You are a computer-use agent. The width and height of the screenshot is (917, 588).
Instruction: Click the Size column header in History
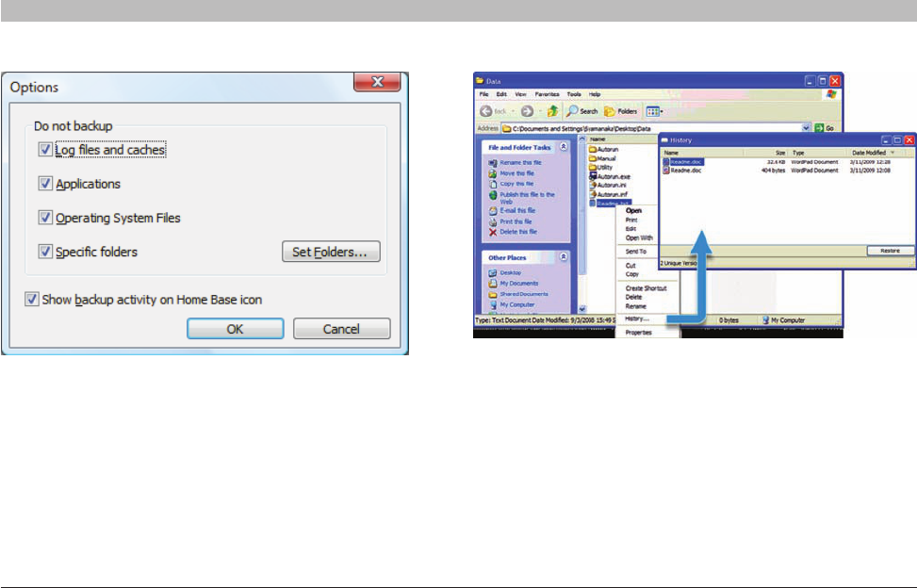click(765, 153)
